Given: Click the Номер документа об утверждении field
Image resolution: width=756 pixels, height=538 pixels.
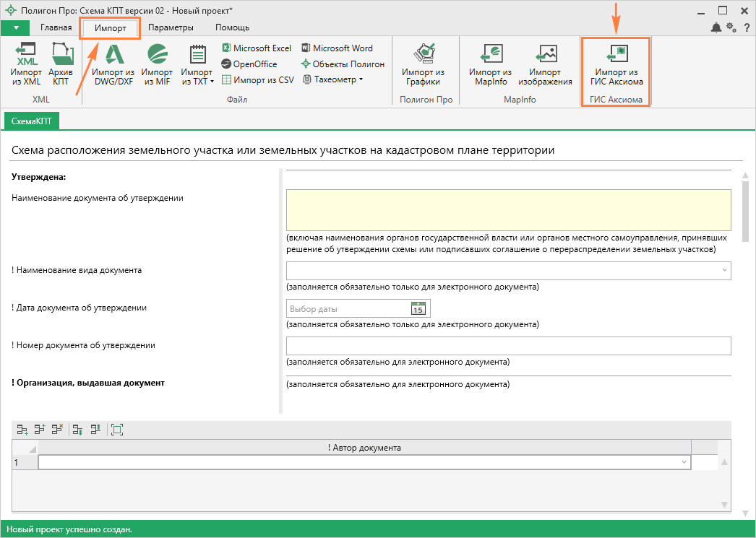Looking at the screenshot, I should tap(509, 346).
